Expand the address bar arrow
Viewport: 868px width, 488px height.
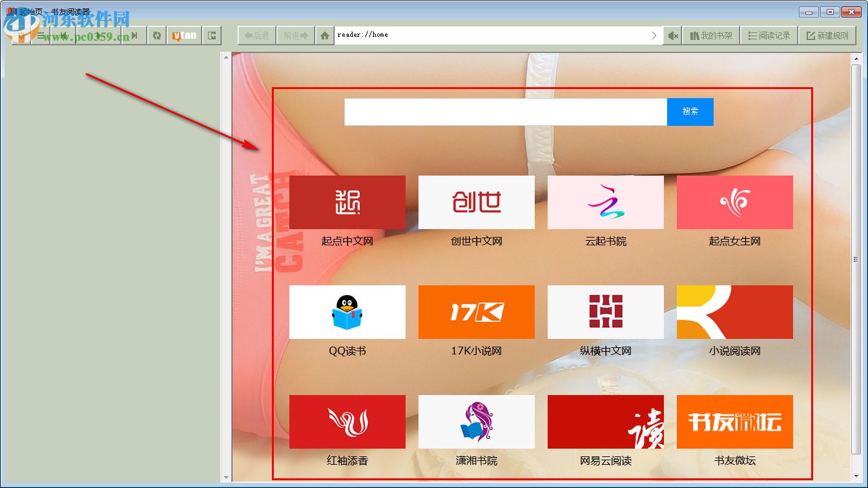pyautogui.click(x=654, y=35)
